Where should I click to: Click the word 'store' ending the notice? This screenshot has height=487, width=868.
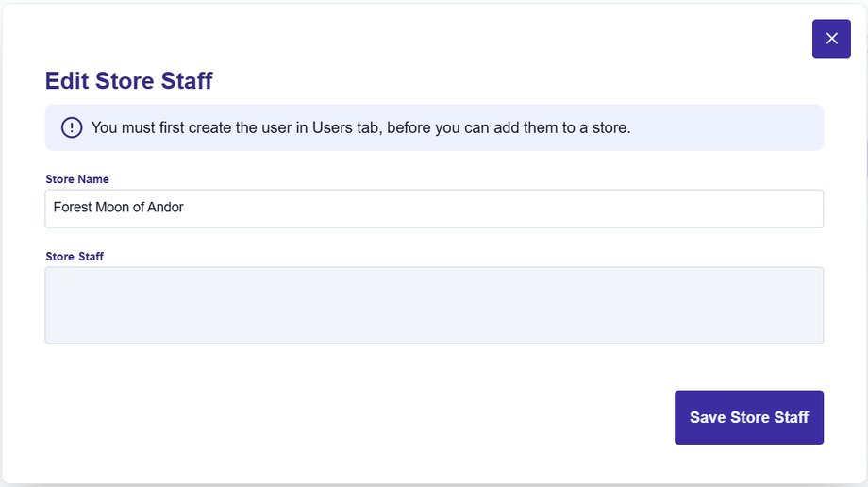click(609, 127)
